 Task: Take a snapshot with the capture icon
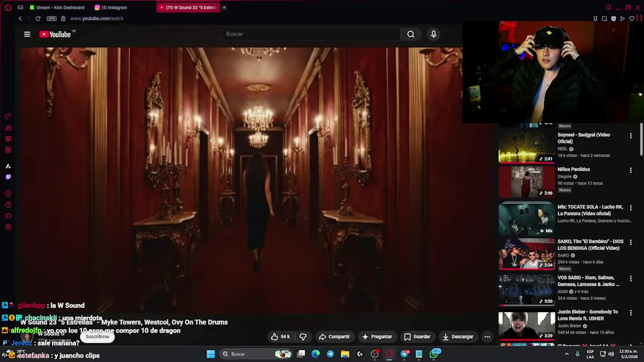[x=605, y=19]
